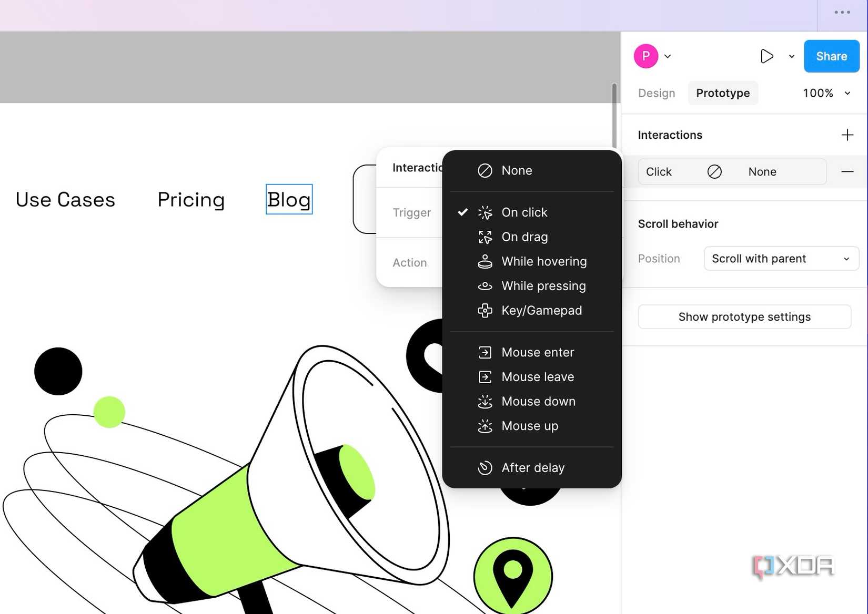Select the On drag trigger icon
This screenshot has width=868, height=614.
(485, 237)
